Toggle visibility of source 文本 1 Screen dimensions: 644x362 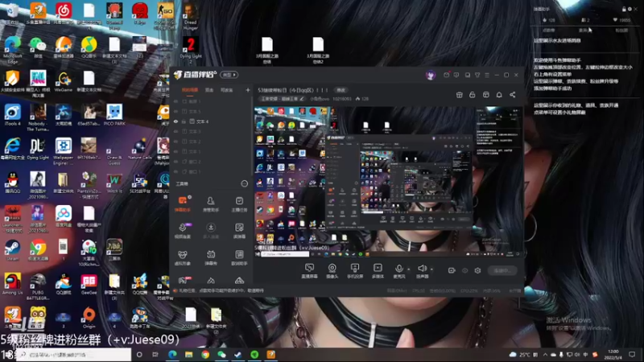pos(175,151)
